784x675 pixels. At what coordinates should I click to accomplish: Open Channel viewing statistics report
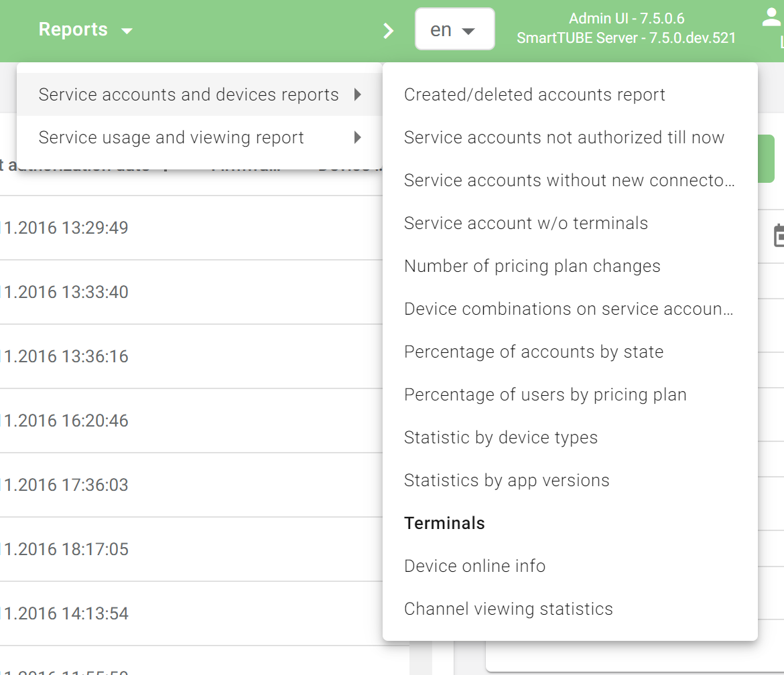tap(570, 609)
